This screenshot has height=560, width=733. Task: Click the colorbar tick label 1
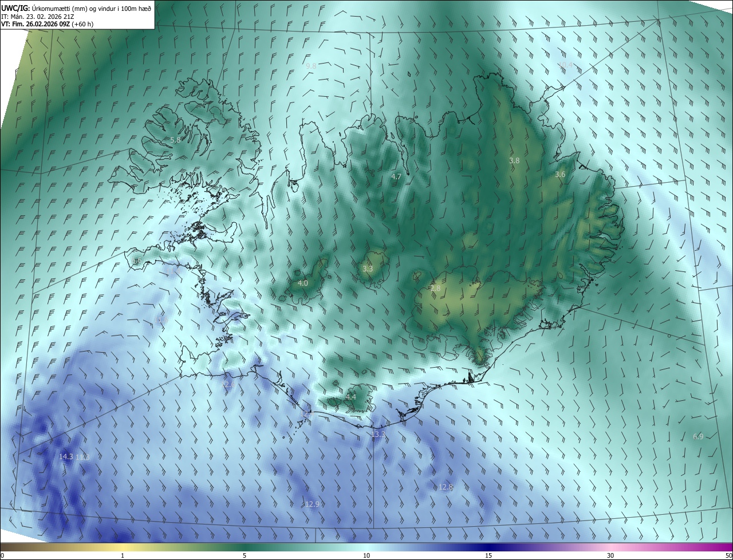coord(123,555)
